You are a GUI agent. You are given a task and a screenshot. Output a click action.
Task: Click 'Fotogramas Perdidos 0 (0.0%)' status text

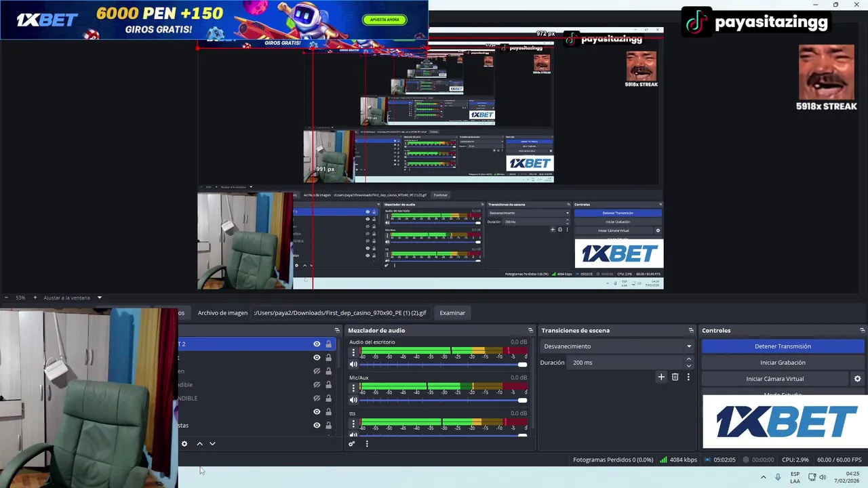(613, 460)
